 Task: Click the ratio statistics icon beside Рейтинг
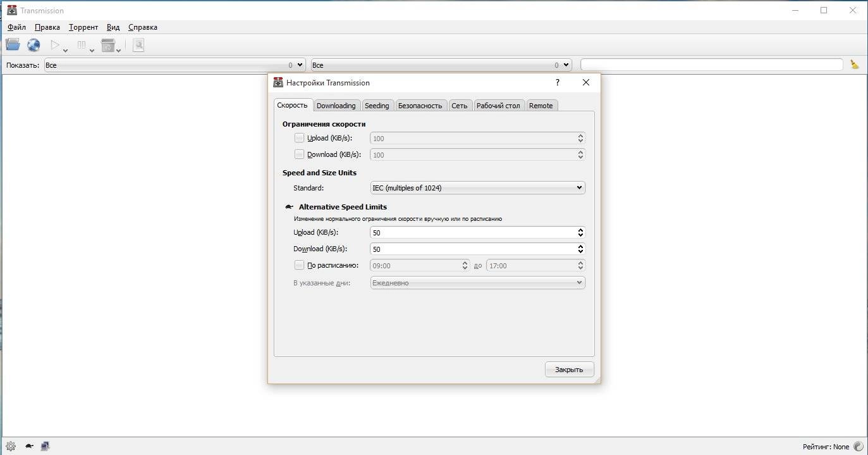[858, 446]
